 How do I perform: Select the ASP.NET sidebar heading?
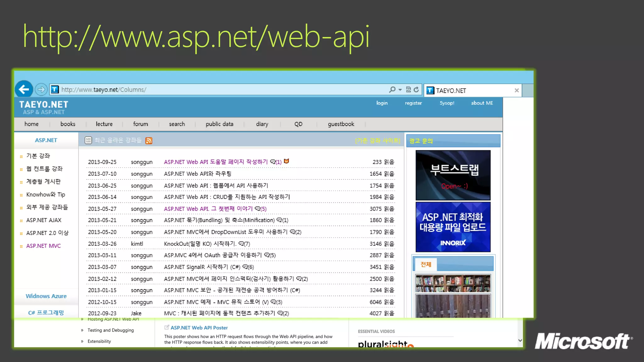[46, 140]
